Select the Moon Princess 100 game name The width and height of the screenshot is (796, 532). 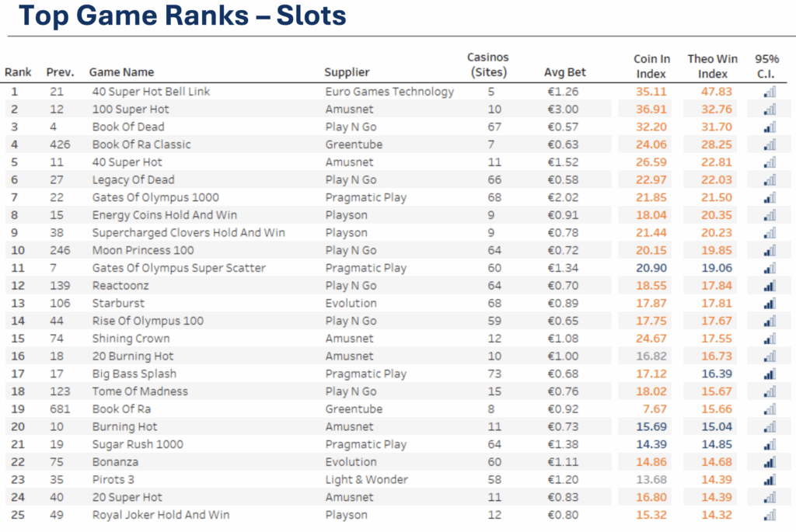pyautogui.click(x=143, y=250)
